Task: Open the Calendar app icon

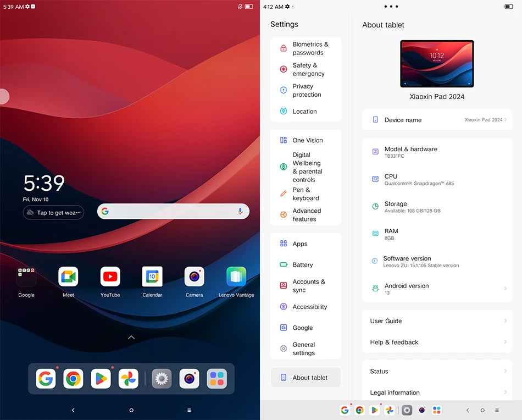Action: point(152,277)
